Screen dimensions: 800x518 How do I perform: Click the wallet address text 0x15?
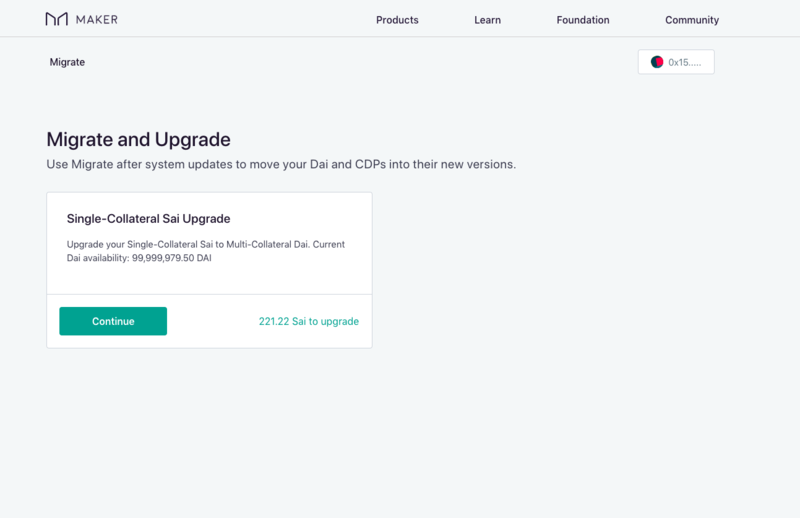click(685, 62)
